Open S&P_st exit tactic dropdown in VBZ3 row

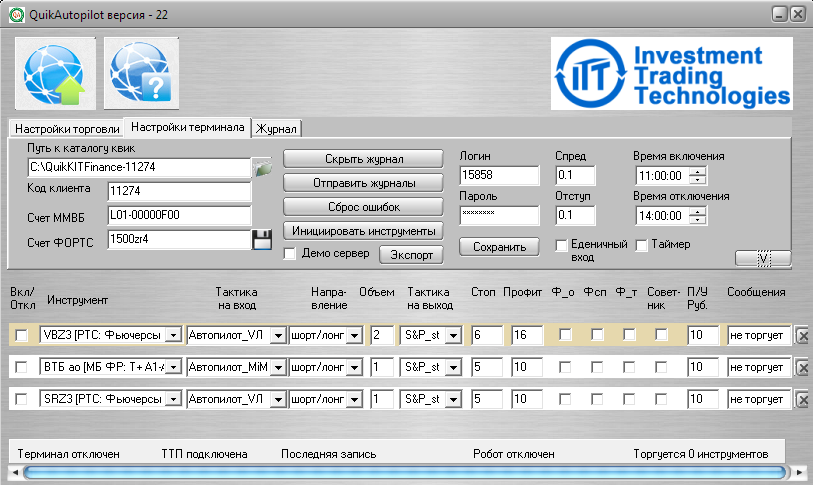point(453,336)
